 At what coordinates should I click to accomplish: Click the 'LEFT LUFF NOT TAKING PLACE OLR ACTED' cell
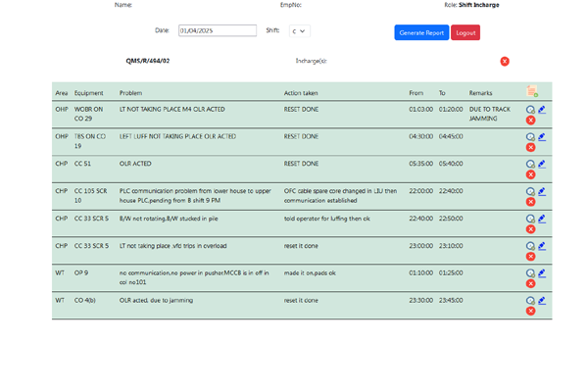coord(177,136)
